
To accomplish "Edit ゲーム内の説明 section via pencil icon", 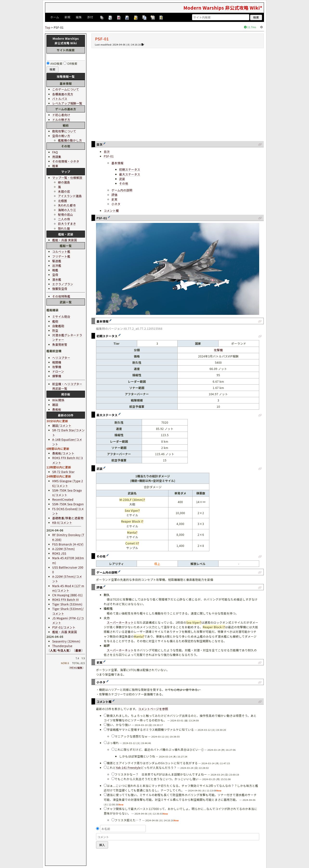I will coord(119,572).
